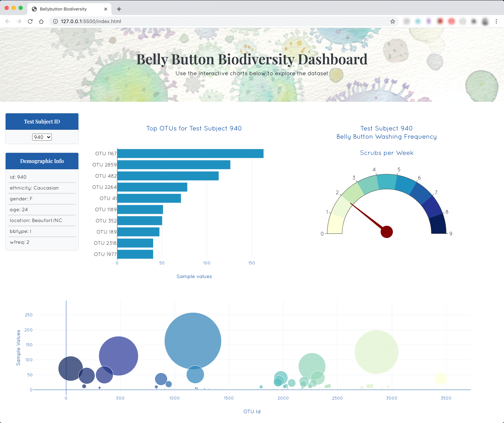
Task: Click the back navigation arrow
Action: [x=8, y=21]
